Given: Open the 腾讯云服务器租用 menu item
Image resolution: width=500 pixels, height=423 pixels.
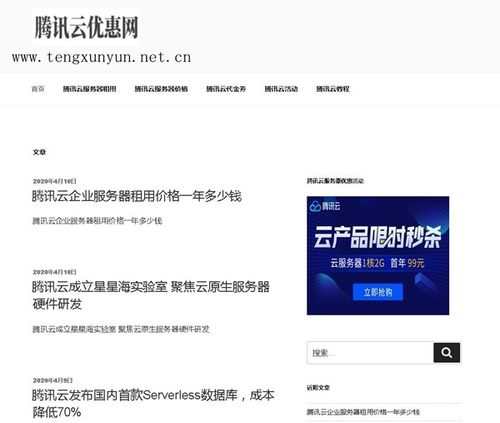Looking at the screenshot, I should coord(90,89).
